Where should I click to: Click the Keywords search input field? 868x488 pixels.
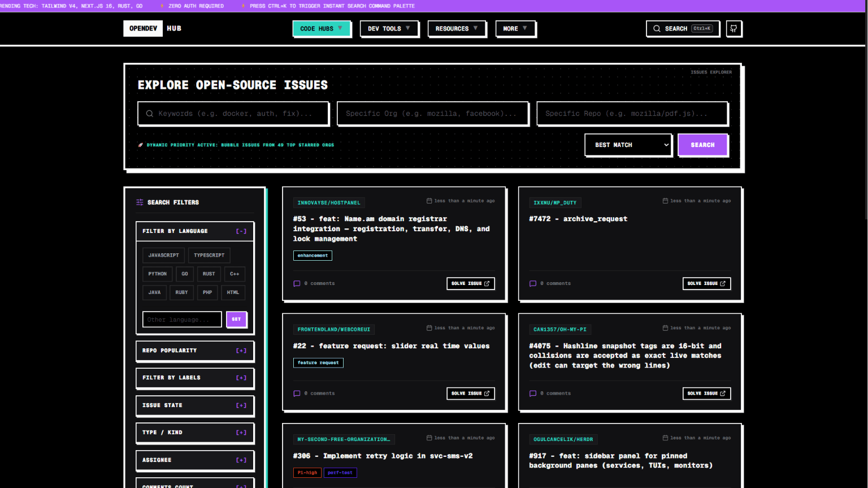(233, 114)
